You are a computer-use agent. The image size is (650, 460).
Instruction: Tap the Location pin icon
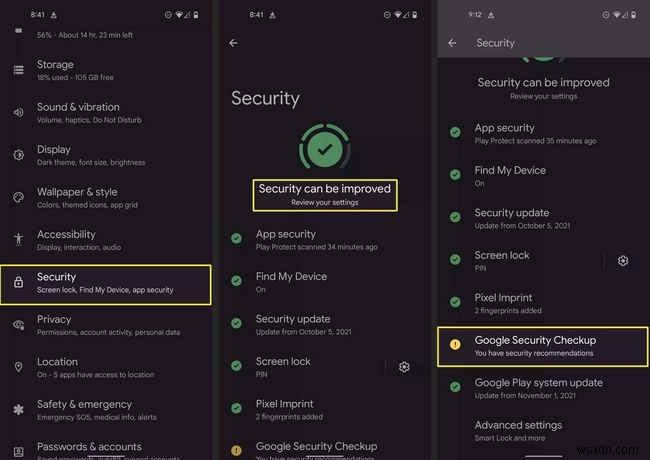pyautogui.click(x=19, y=367)
